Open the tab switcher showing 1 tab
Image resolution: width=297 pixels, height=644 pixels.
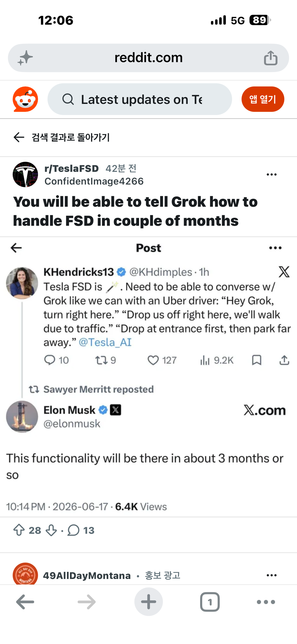pos(210,602)
